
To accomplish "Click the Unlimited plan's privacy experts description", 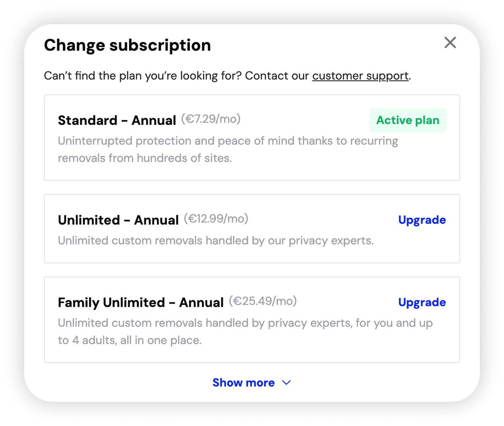I will click(x=215, y=241).
